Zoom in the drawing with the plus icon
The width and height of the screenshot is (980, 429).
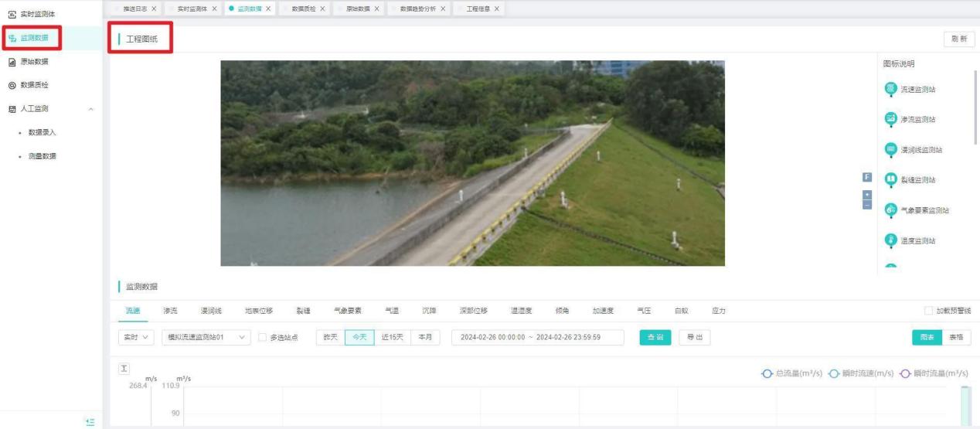pyautogui.click(x=866, y=193)
